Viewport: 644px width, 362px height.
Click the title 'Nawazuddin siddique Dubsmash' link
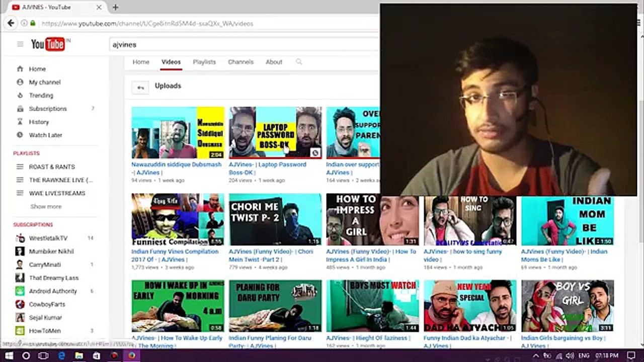point(177,168)
